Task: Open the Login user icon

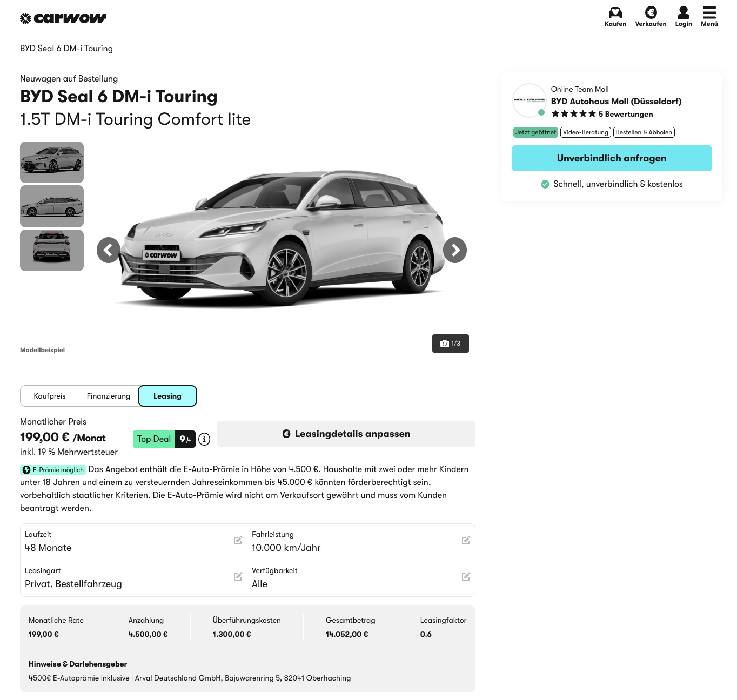Action: [x=683, y=13]
